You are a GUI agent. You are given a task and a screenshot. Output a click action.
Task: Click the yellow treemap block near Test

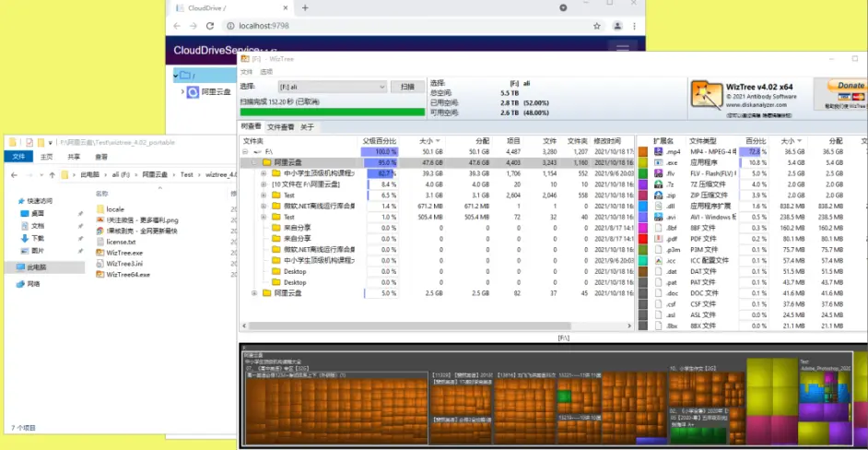coord(771,388)
